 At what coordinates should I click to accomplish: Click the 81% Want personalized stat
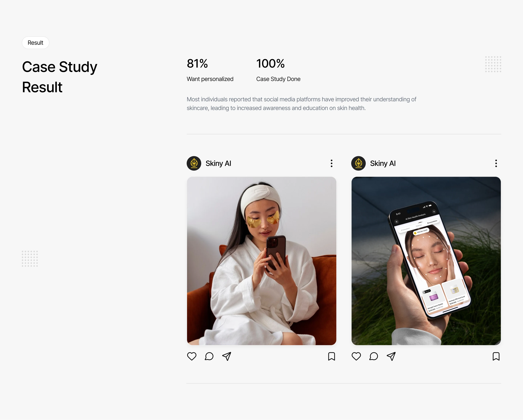click(x=210, y=70)
